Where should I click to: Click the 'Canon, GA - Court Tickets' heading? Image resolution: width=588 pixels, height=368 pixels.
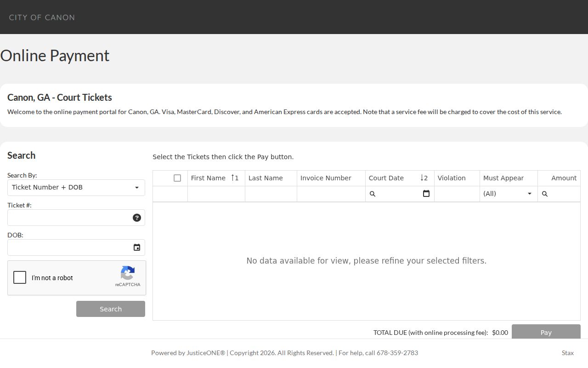(60, 98)
